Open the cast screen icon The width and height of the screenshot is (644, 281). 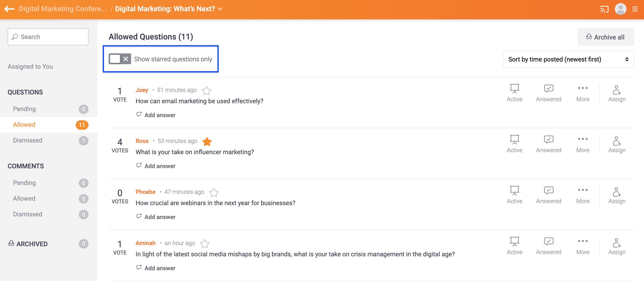pos(604,9)
